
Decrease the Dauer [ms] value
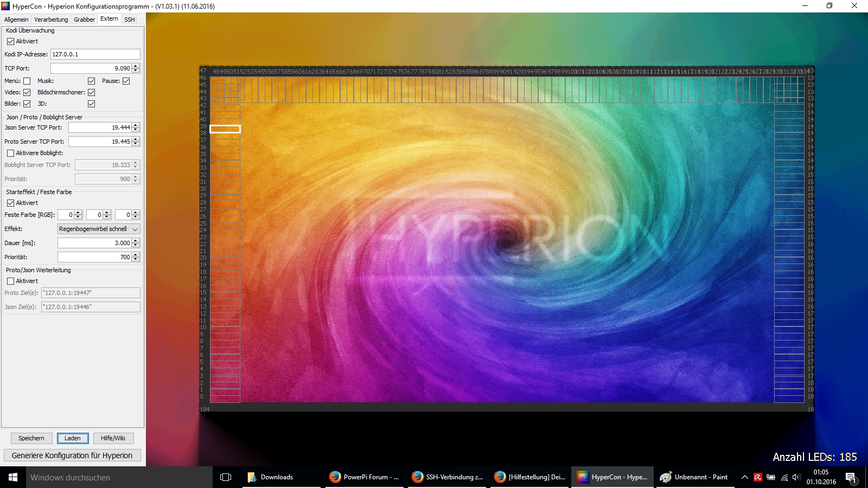coord(136,245)
